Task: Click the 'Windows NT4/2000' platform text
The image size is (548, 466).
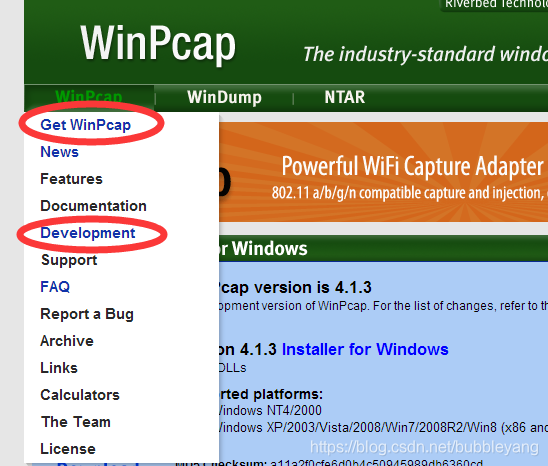Action: [270, 410]
